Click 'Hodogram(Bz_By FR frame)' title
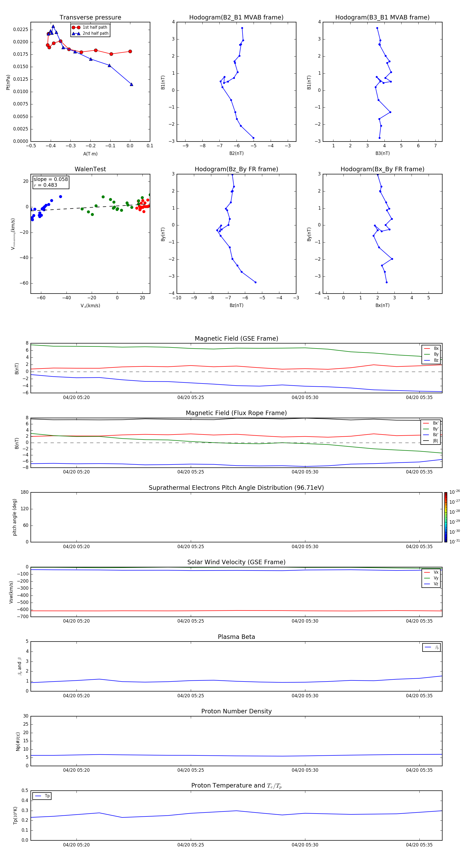This screenshot has height=868, width=473. coord(236,169)
